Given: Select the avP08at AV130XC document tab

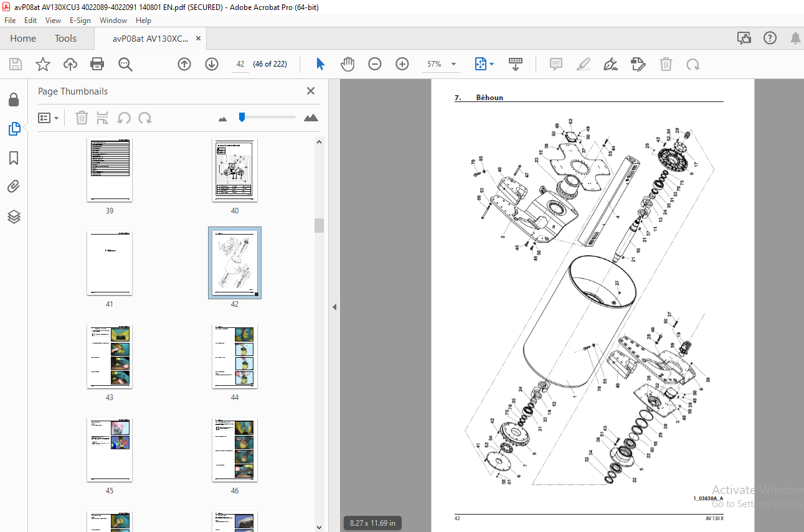Looking at the screenshot, I should tap(150, 39).
